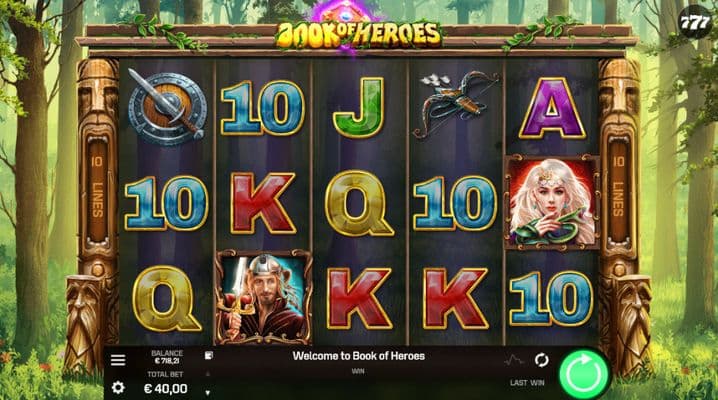The image size is (718, 400).
Task: Open the settings gear
Action: (118, 388)
